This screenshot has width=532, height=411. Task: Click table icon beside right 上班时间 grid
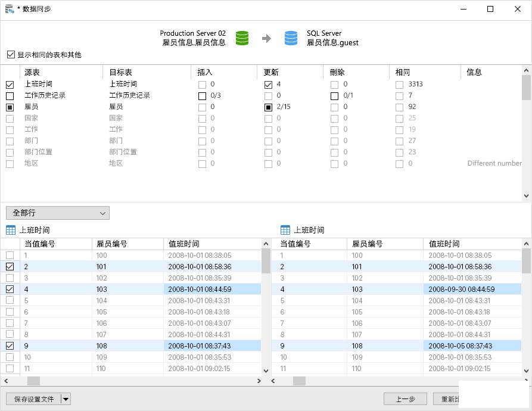pos(285,230)
